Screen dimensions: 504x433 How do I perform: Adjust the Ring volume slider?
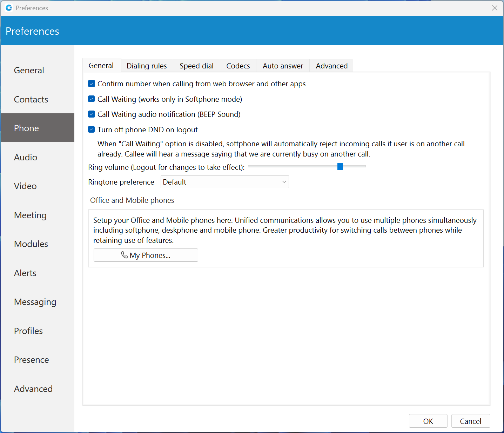(340, 166)
